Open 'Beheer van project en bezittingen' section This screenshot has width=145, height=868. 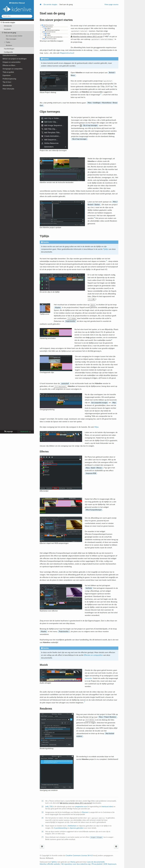(x=17, y=59)
